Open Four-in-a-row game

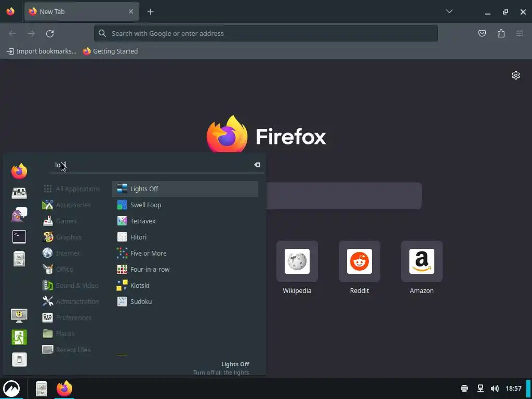point(185,270)
